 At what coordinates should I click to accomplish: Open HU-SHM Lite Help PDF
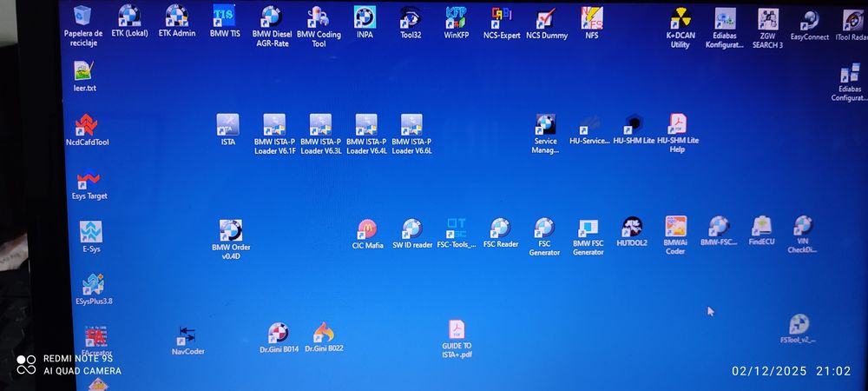click(678, 133)
